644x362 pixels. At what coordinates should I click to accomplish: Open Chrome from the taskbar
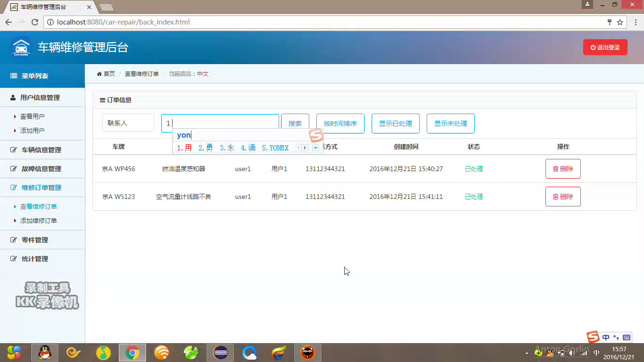pyautogui.click(x=132, y=352)
